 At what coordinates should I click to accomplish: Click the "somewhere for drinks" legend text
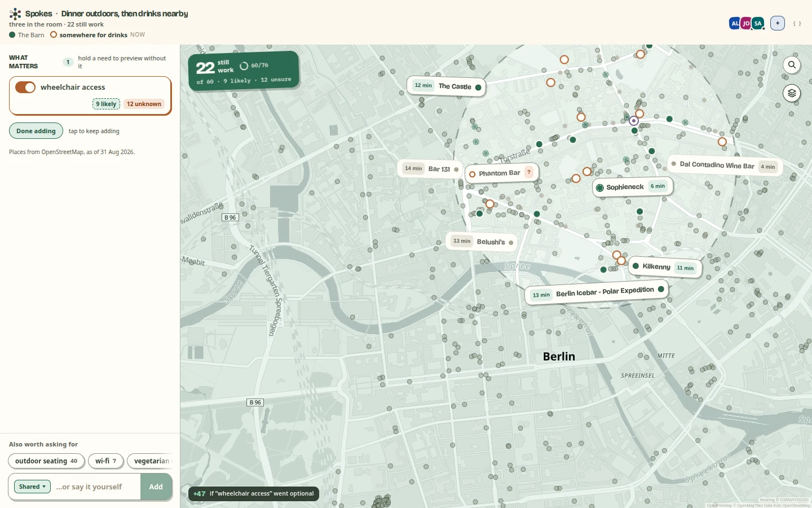click(x=94, y=35)
